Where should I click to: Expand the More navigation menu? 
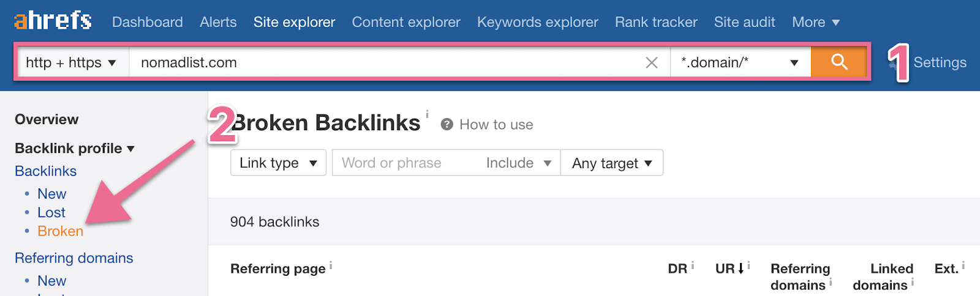tap(815, 22)
